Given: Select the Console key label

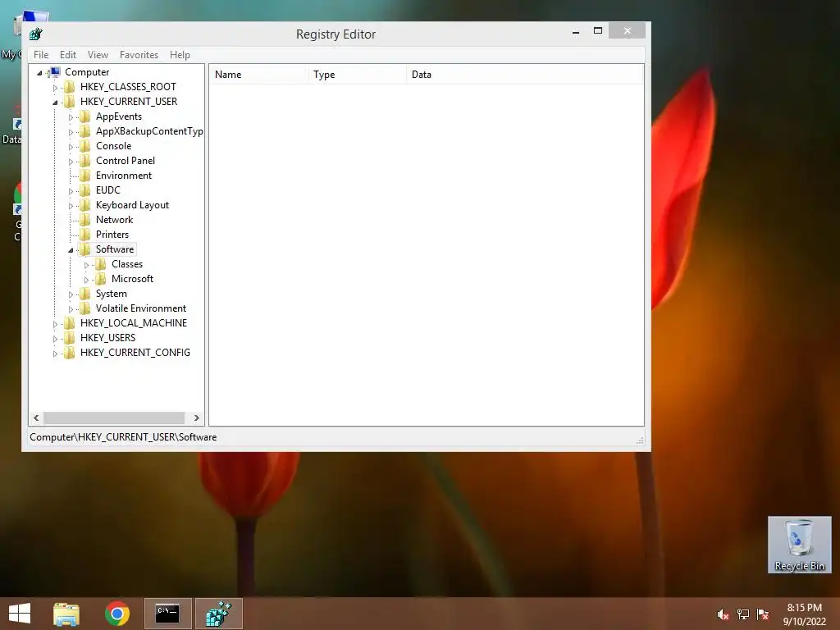Looking at the screenshot, I should [113, 146].
